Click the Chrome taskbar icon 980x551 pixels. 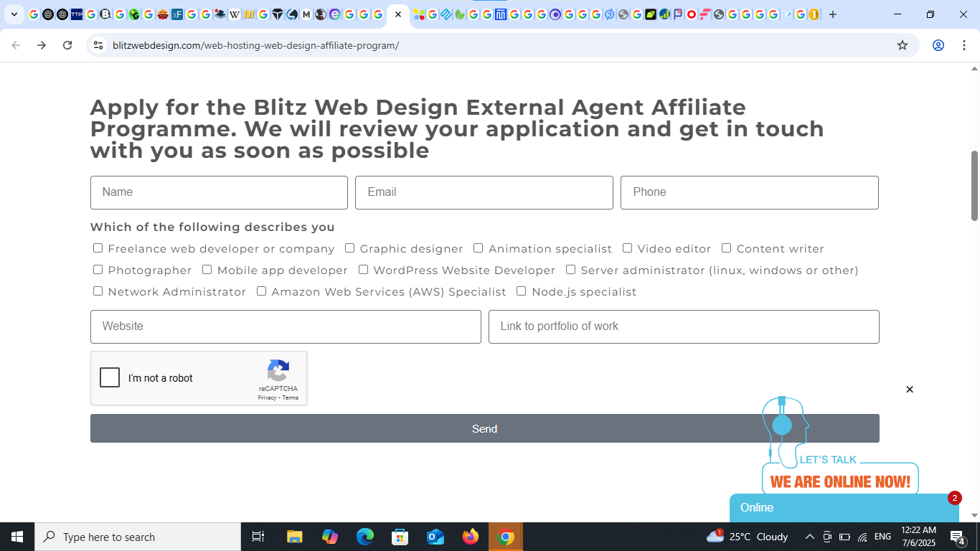(506, 537)
